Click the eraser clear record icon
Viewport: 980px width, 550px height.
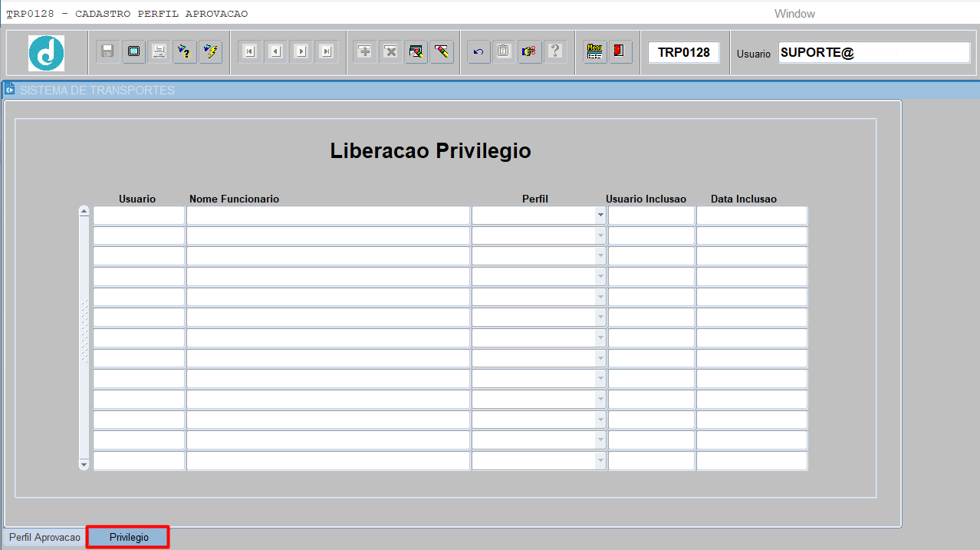pyautogui.click(x=441, y=51)
